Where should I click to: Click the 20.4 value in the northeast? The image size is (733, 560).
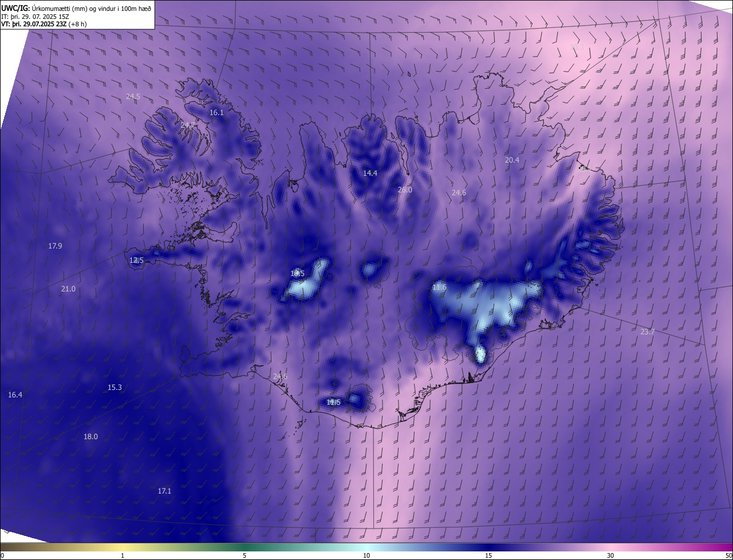[512, 160]
